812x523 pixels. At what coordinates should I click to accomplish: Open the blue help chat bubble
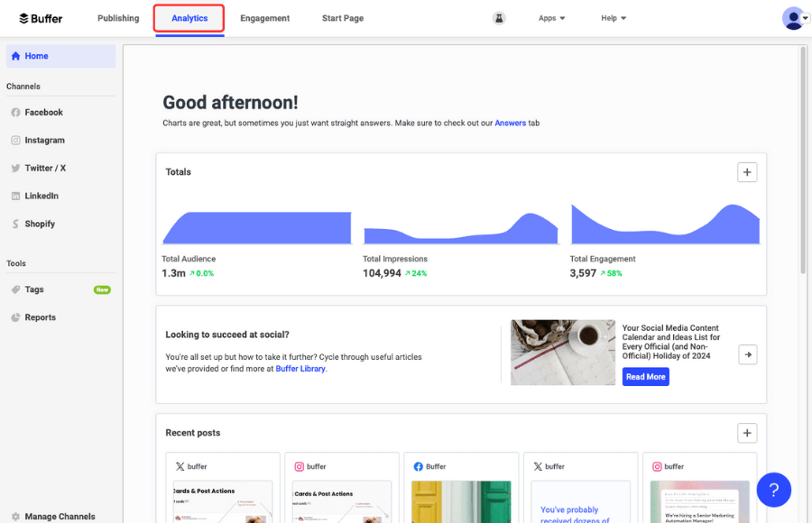(773, 490)
